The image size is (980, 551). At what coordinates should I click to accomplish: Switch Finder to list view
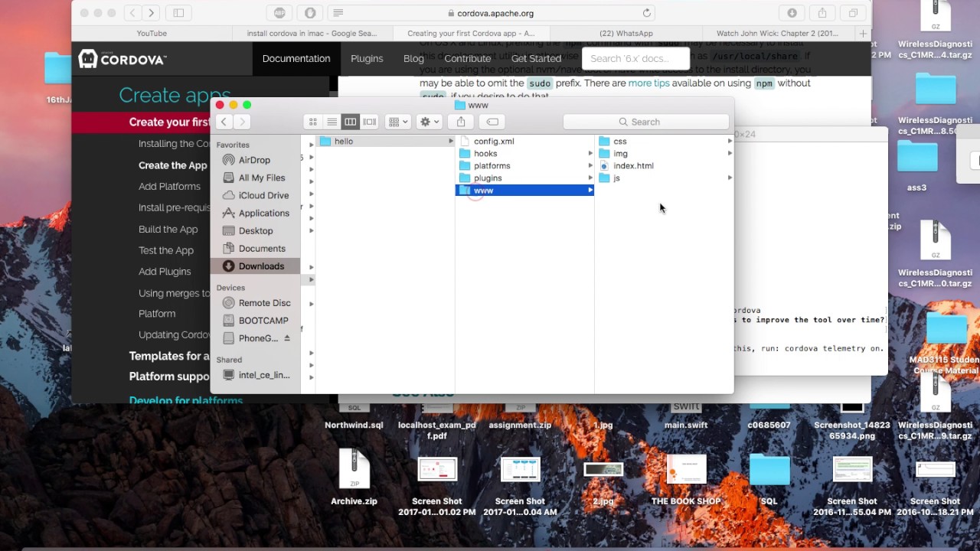coord(332,122)
